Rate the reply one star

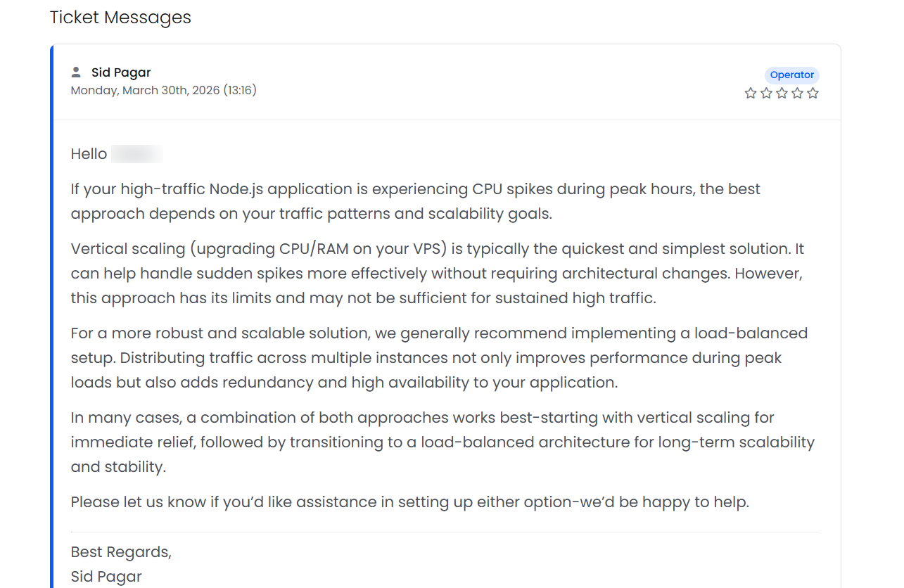point(751,93)
